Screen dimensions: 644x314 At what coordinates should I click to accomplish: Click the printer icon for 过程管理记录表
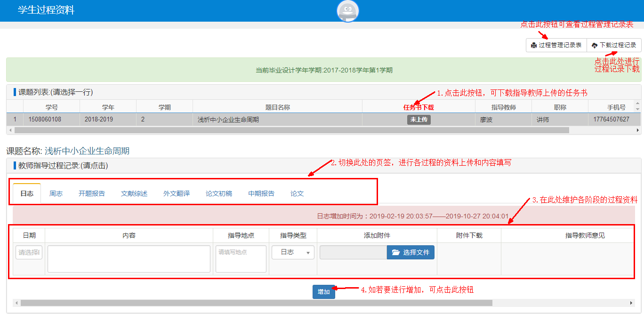coord(533,46)
